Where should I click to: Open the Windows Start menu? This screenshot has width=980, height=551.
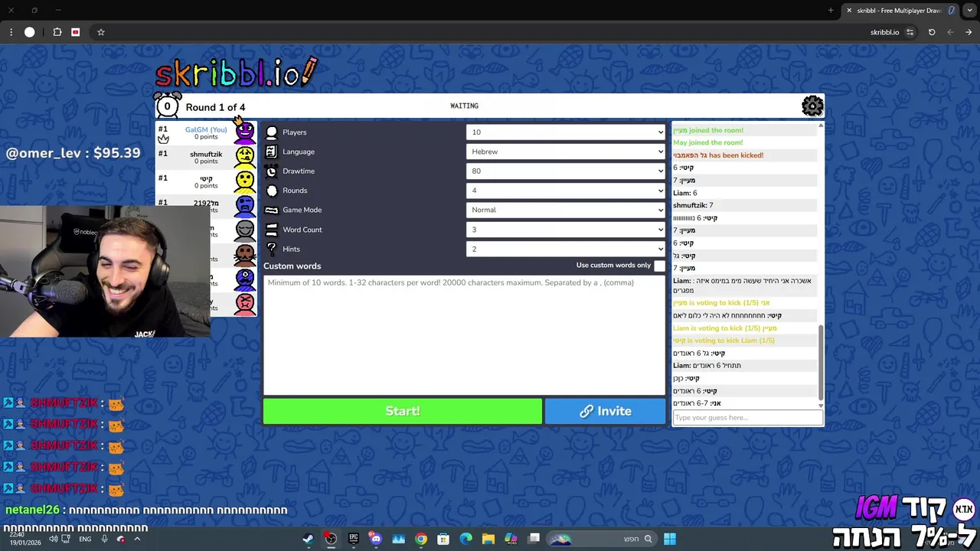click(x=670, y=539)
